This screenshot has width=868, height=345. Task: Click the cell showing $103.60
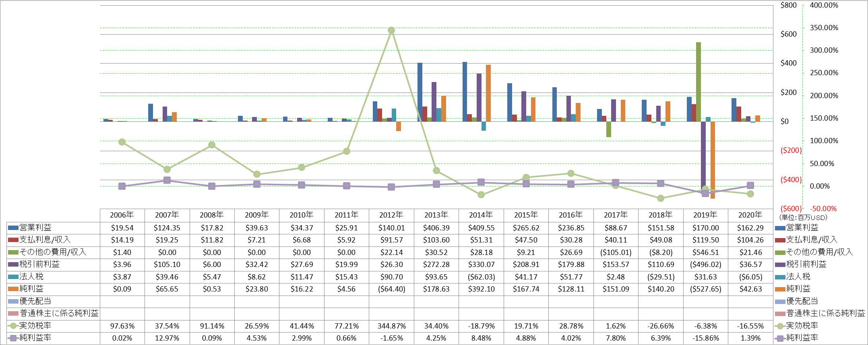(x=436, y=240)
